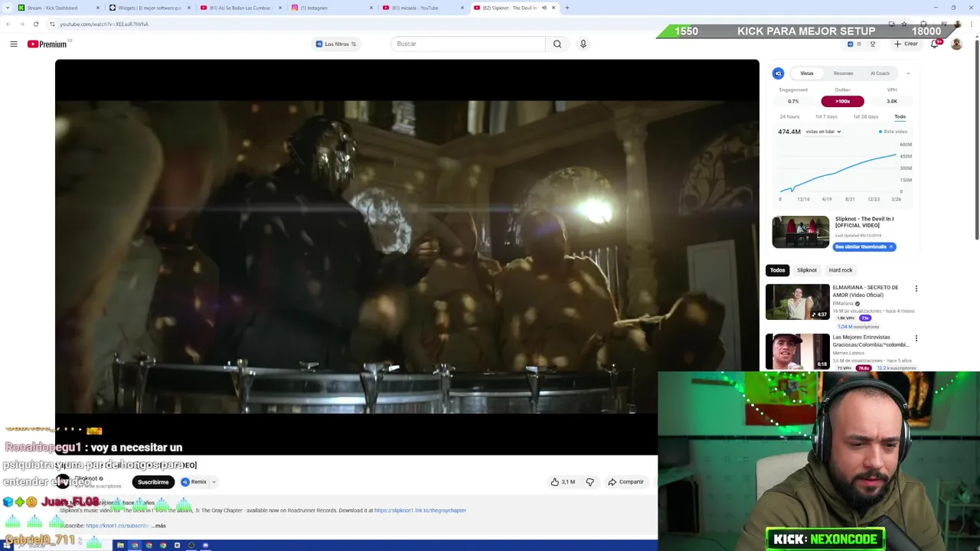Image resolution: width=980 pixels, height=551 pixels.
Task: Click the trophy icon in the header
Action: click(x=872, y=44)
